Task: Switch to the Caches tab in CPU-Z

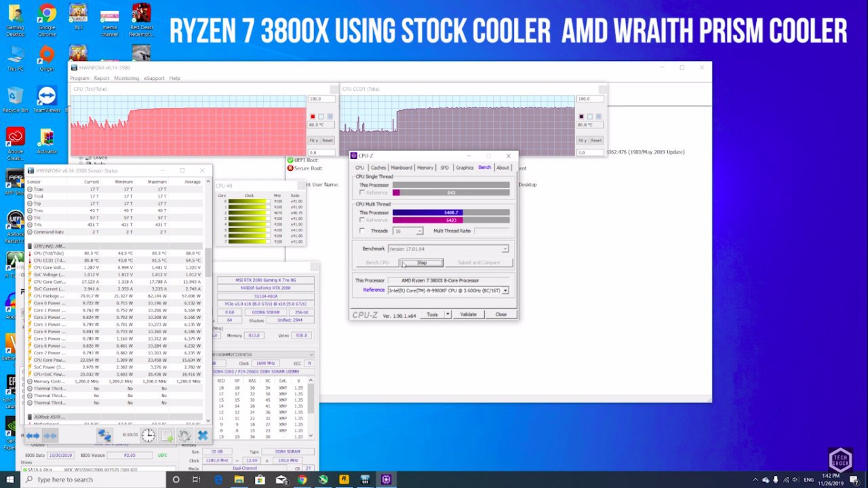Action: point(378,168)
